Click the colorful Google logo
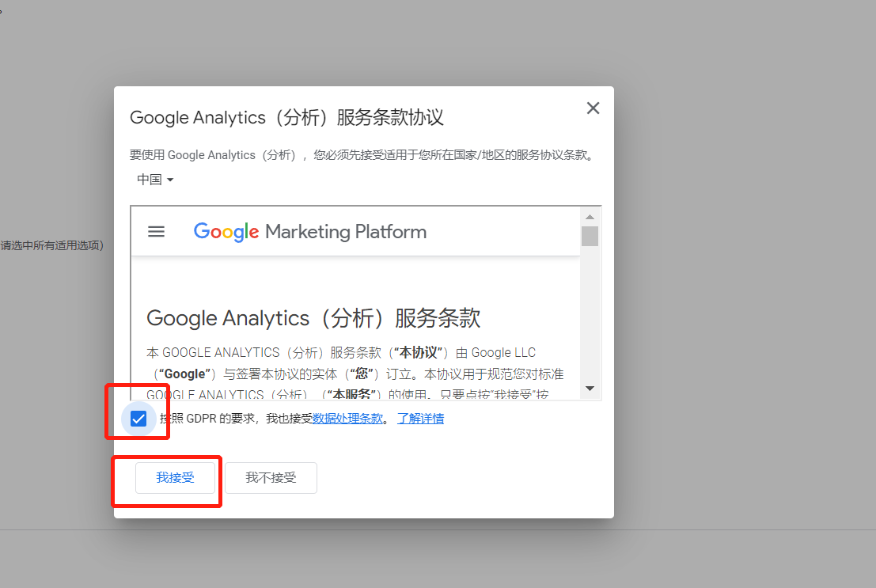 coord(226,231)
